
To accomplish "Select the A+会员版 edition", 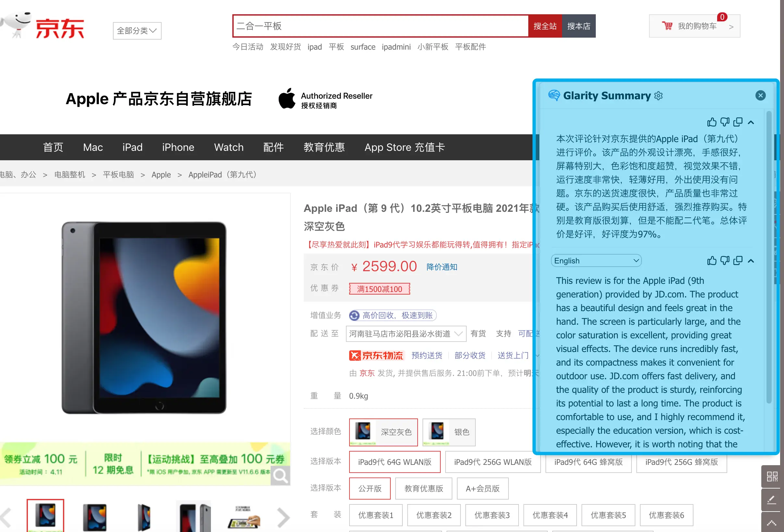I will pyautogui.click(x=483, y=489).
